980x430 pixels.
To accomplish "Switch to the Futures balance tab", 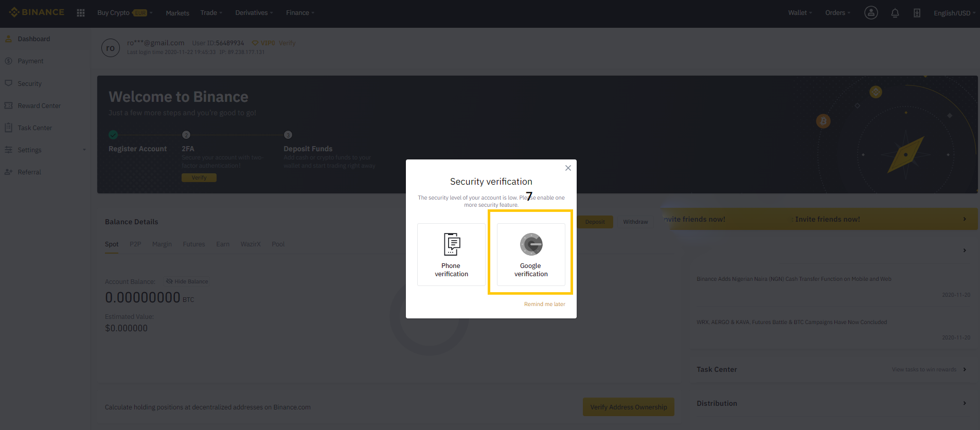I will click(194, 244).
